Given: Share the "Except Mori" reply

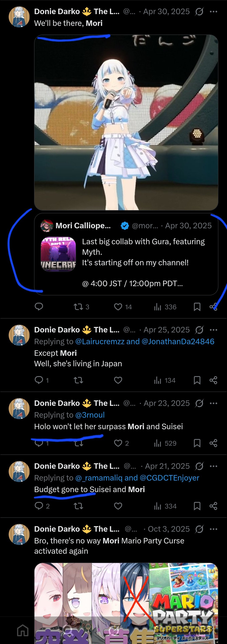Looking at the screenshot, I should click(213, 380).
